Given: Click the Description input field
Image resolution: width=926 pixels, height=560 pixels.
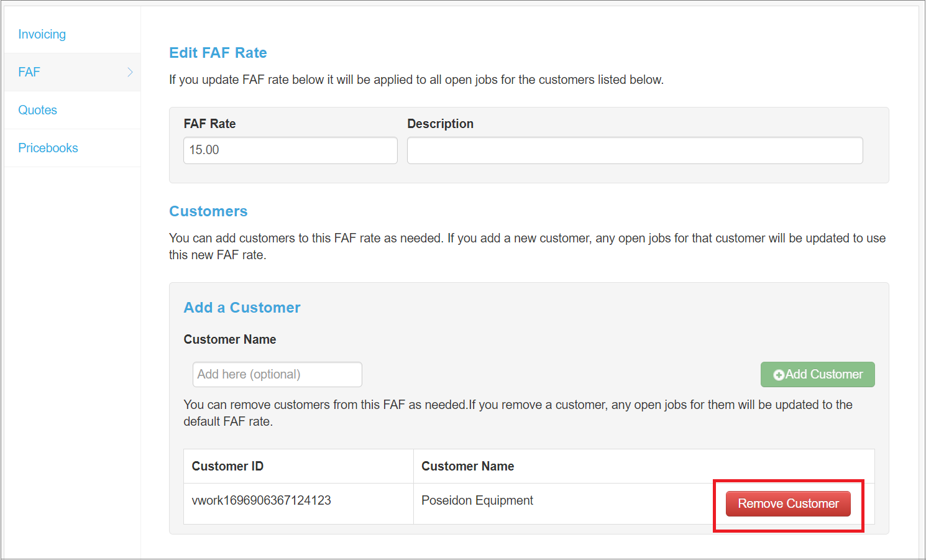Looking at the screenshot, I should (x=635, y=150).
